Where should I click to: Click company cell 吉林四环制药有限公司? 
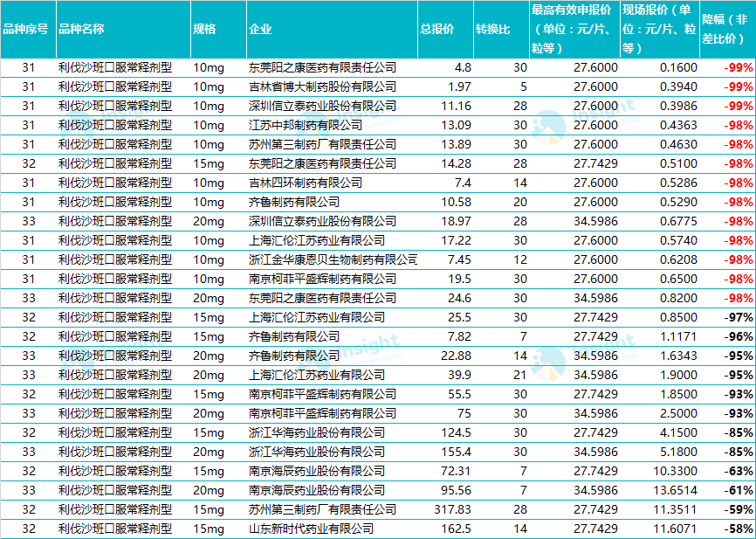click(306, 183)
